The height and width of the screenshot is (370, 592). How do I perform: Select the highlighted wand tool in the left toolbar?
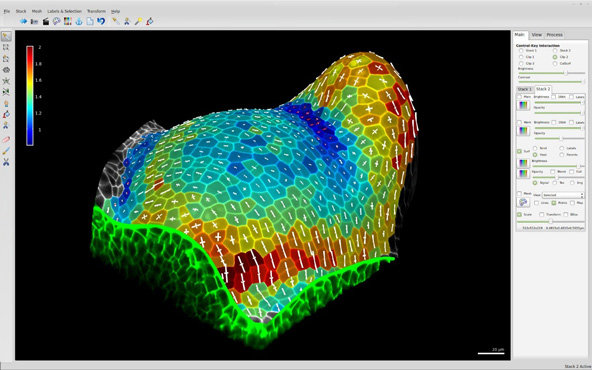[x=6, y=36]
